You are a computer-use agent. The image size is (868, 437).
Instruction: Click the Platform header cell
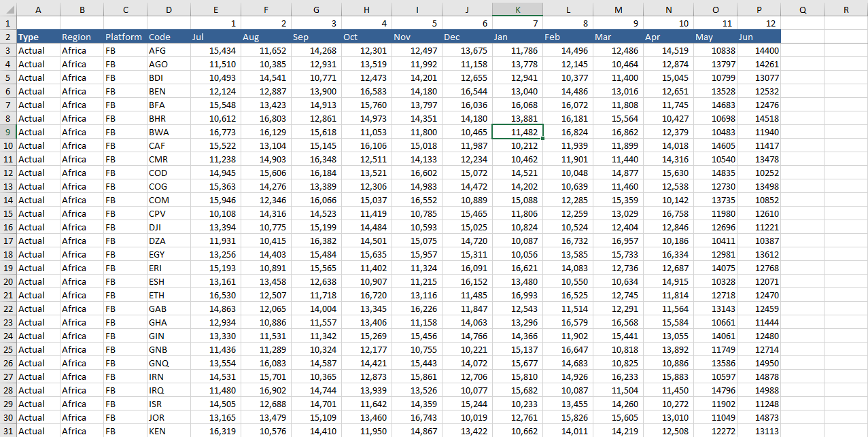click(125, 37)
